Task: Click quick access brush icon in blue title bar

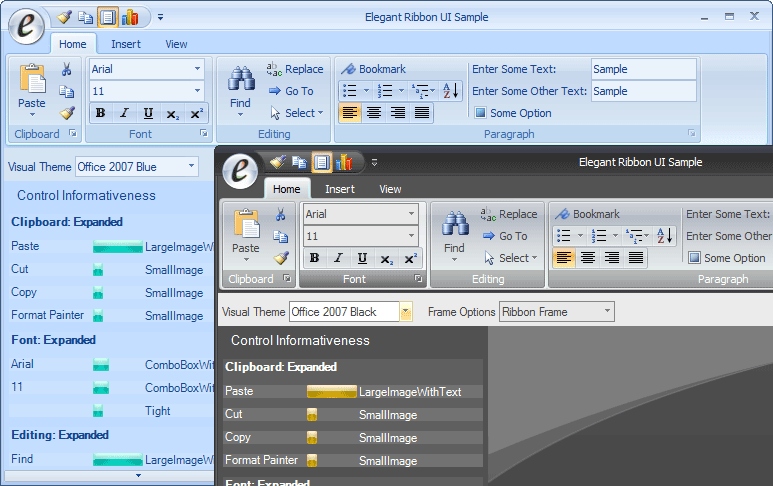Action: 64,18
